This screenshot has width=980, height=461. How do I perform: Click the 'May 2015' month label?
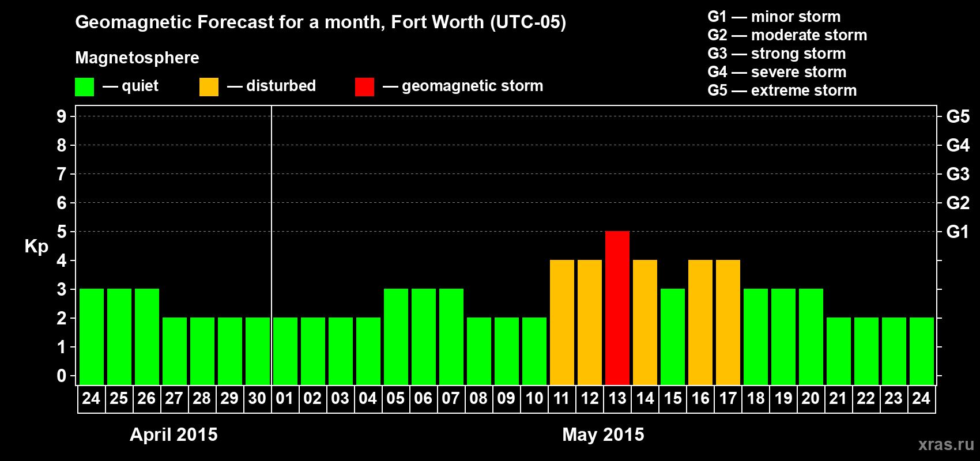pyautogui.click(x=603, y=434)
